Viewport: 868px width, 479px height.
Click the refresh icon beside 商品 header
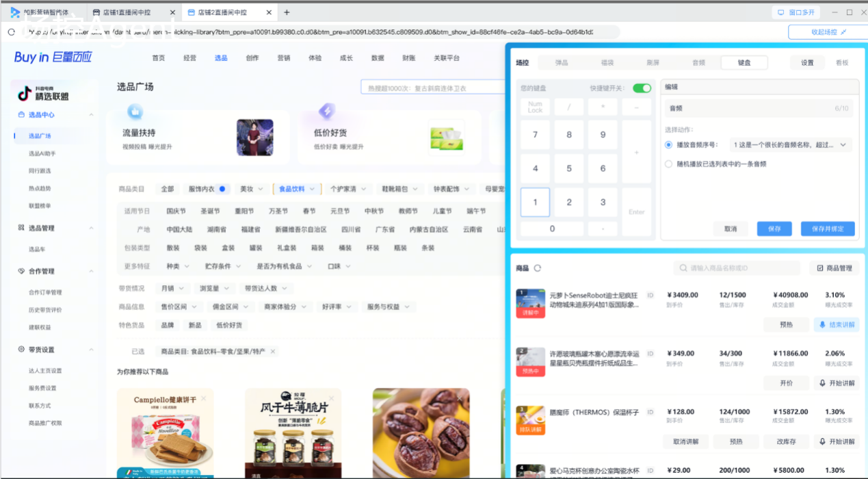(x=538, y=268)
